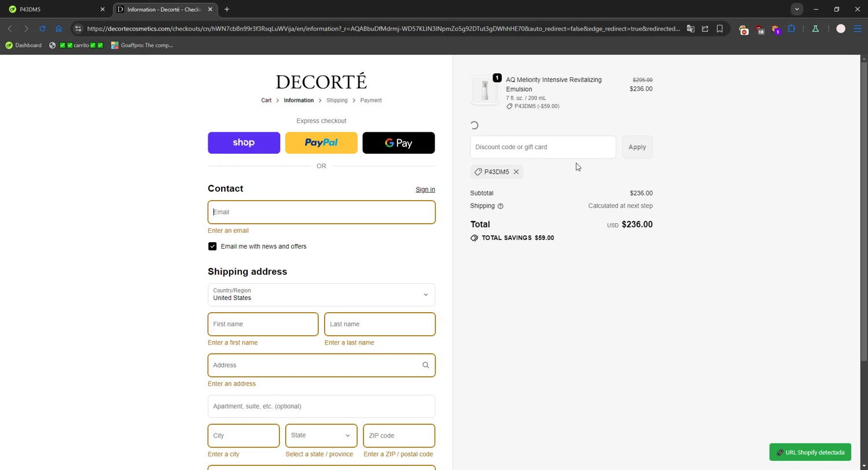Choose Google Pay express checkout
This screenshot has height=470, width=868.
pos(399,143)
